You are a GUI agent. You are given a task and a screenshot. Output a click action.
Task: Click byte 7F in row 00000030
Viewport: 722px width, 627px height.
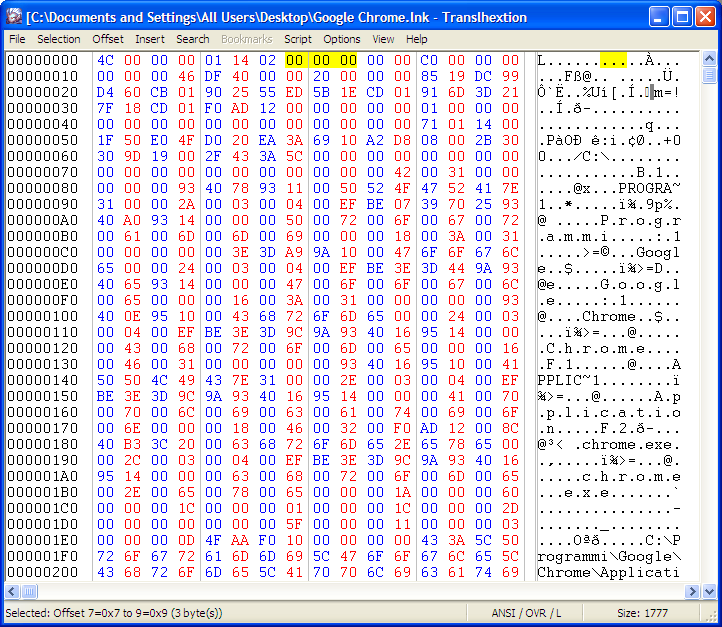[105, 108]
